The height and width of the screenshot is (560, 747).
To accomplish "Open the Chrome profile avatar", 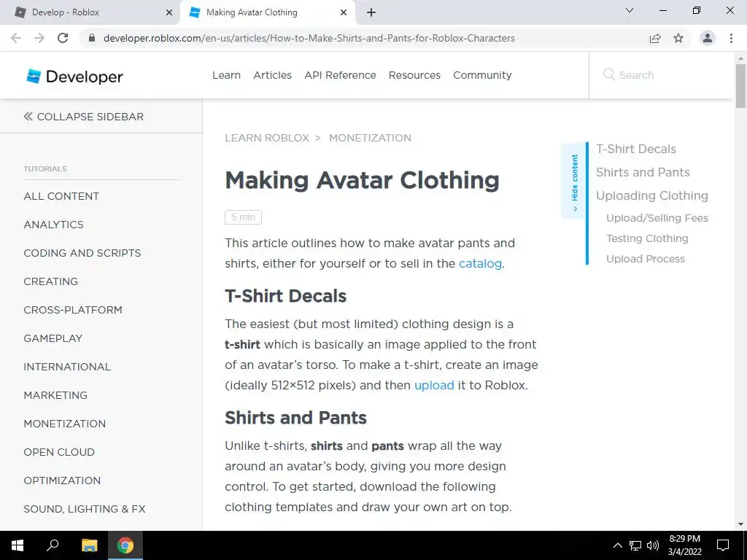I will (x=708, y=38).
